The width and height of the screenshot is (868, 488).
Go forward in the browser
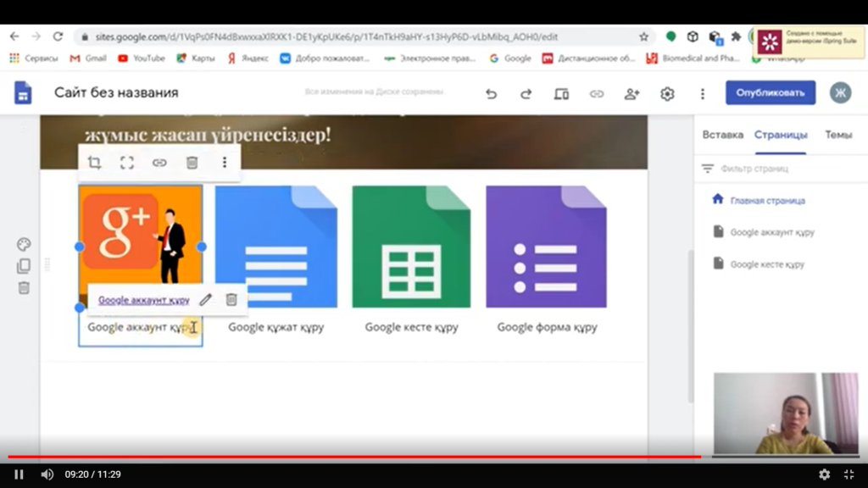[36, 36]
